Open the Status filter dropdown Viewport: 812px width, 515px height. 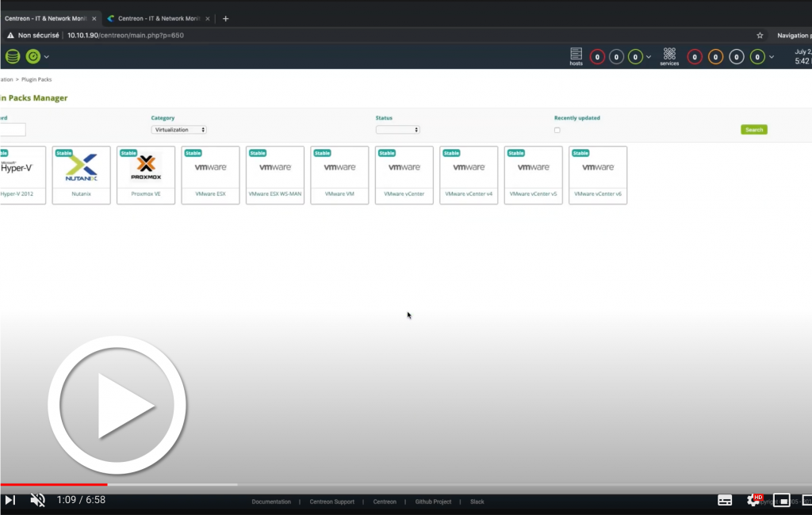tap(398, 130)
